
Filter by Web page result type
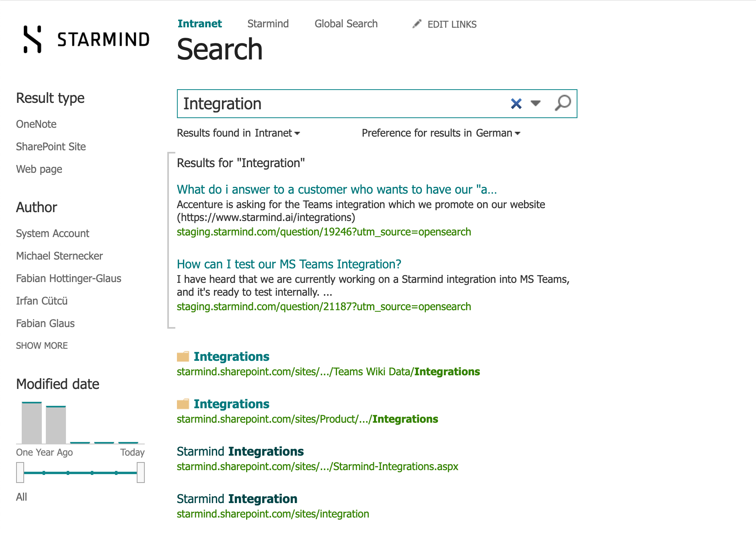[x=39, y=169]
